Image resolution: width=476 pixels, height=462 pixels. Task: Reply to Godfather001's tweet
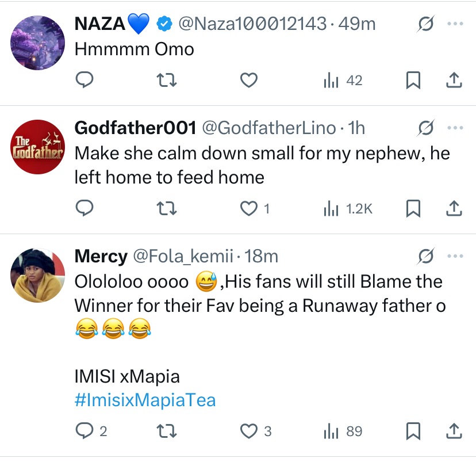point(85,208)
